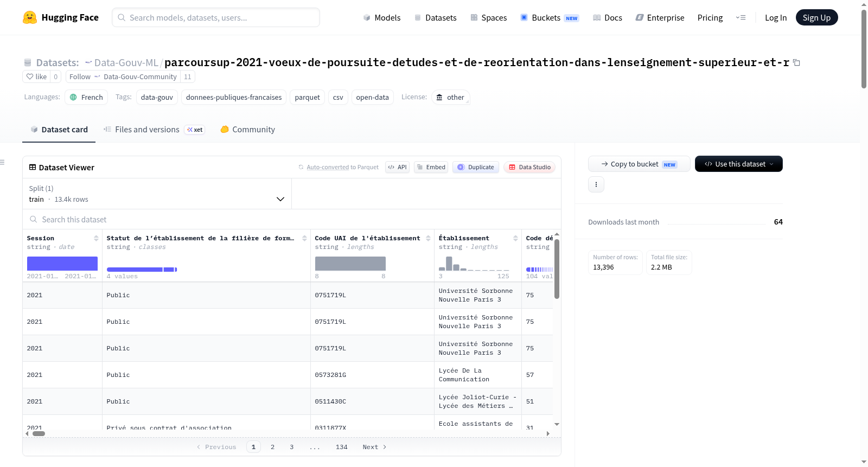Viewport: 868px width, 467px height.
Task: Click the table's vertical scrollbar thumb
Action: click(557, 268)
